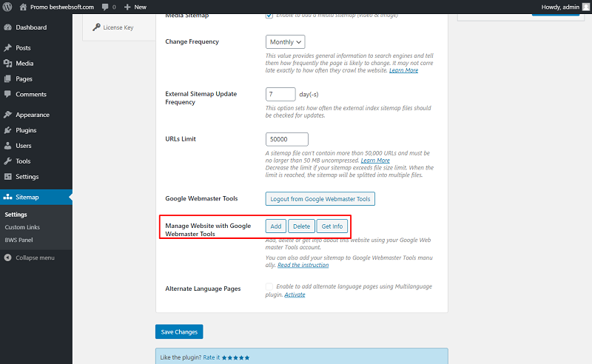Open the Plugins menu label

(26, 130)
